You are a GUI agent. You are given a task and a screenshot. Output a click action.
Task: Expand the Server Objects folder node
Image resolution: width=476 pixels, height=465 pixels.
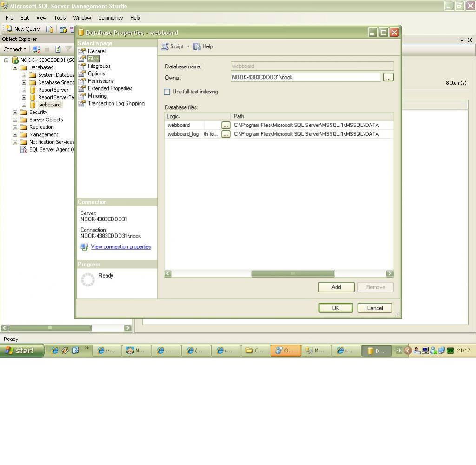point(15,120)
